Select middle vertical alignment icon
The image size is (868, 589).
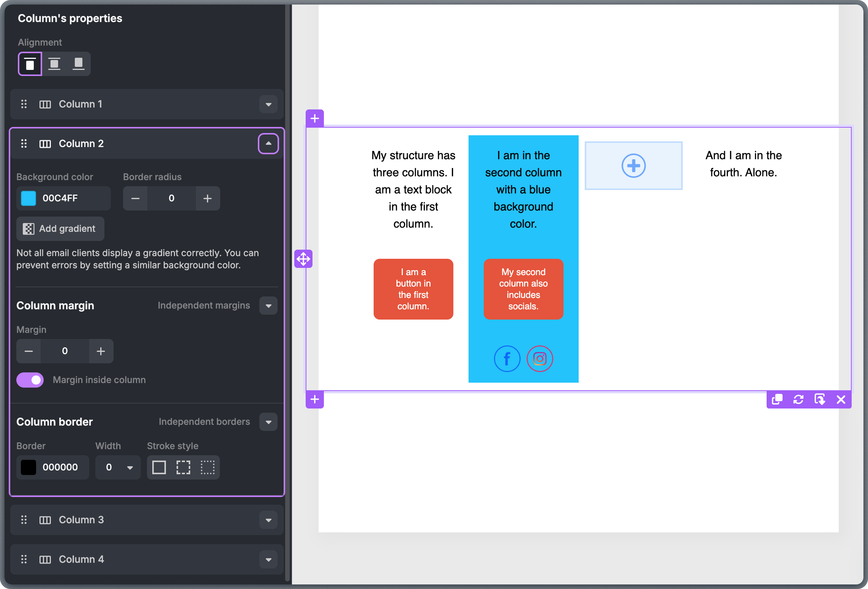click(x=54, y=64)
